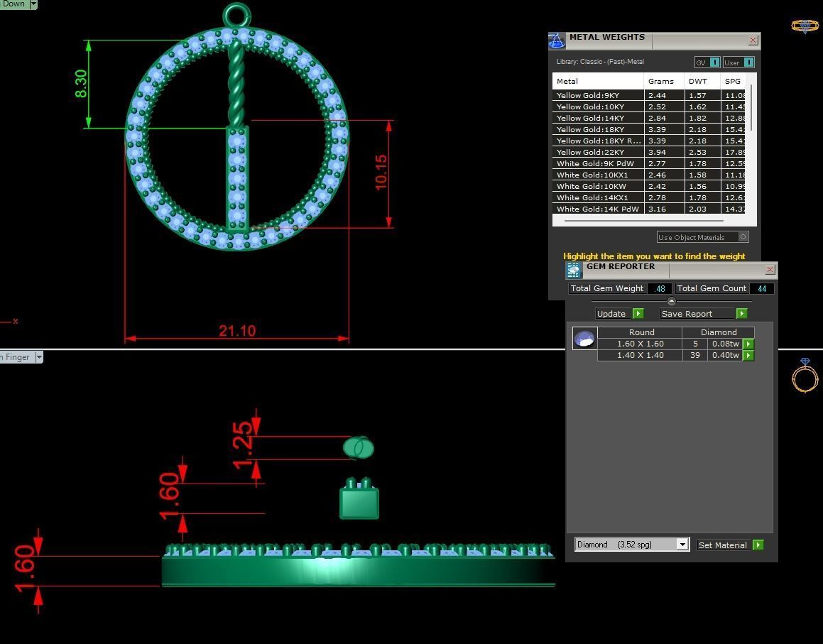Select the Yellow Gold:18KY R... row
823x644 pixels.
[x=649, y=141]
